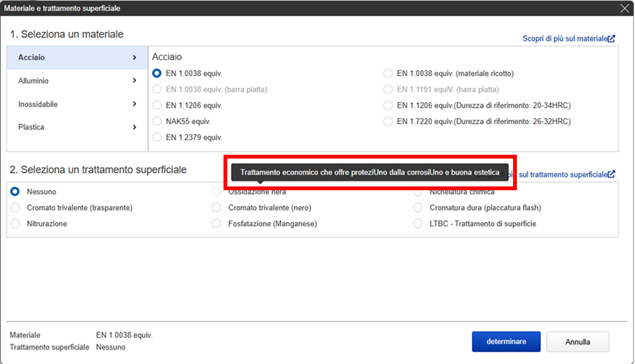This screenshot has height=364, width=635.
Task: Select EN 1.1206 equiv. radio button
Action: (157, 105)
